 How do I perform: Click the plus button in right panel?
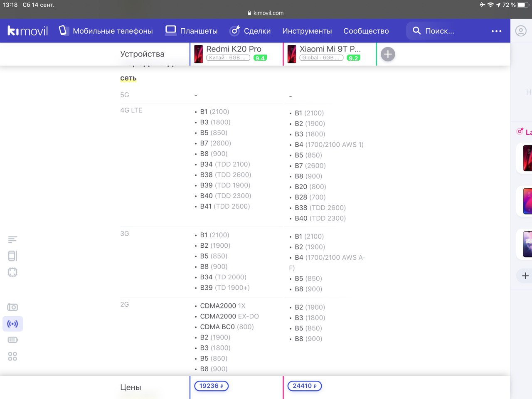pos(525,276)
